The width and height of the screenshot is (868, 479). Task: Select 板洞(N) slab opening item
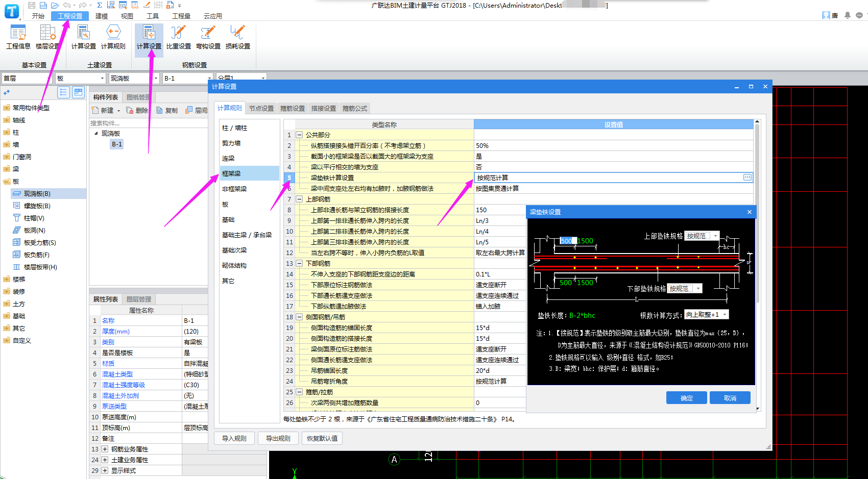(34, 231)
